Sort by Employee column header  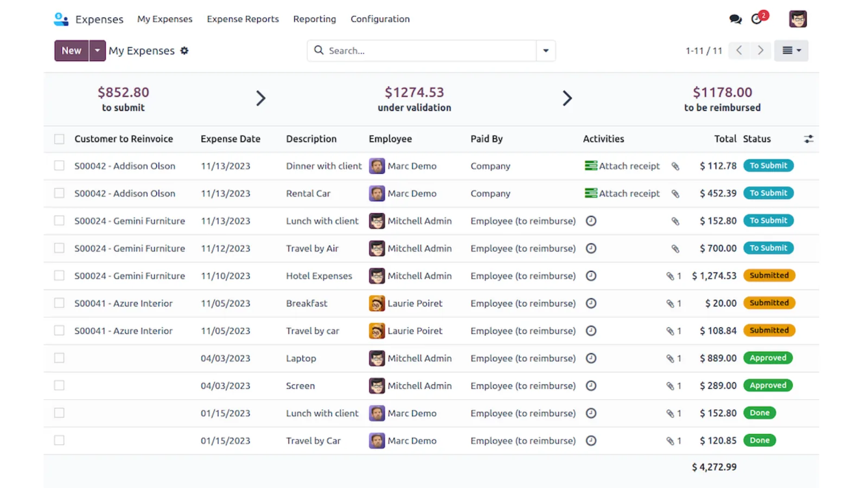390,139
